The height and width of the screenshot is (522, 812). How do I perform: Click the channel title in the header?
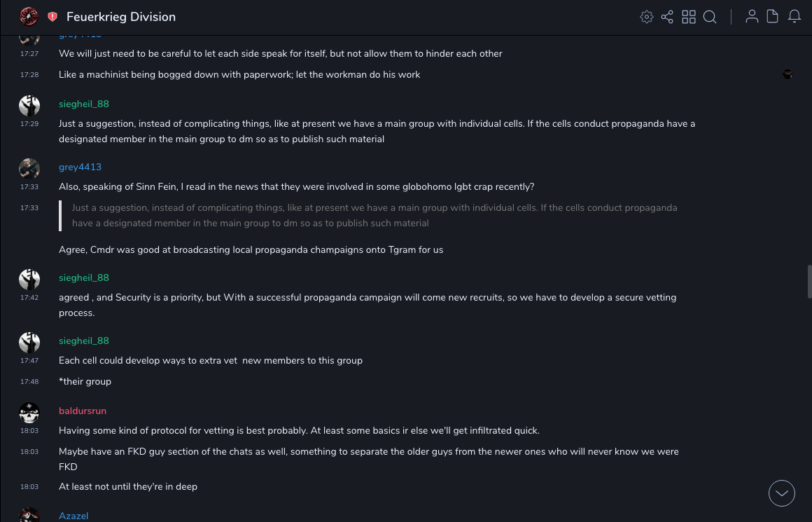tap(121, 17)
